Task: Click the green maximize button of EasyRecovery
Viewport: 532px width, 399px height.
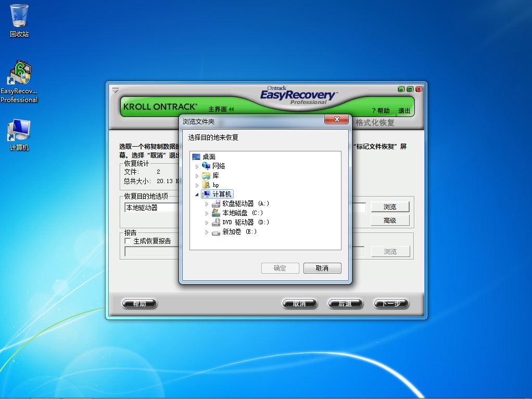Action: (410, 89)
